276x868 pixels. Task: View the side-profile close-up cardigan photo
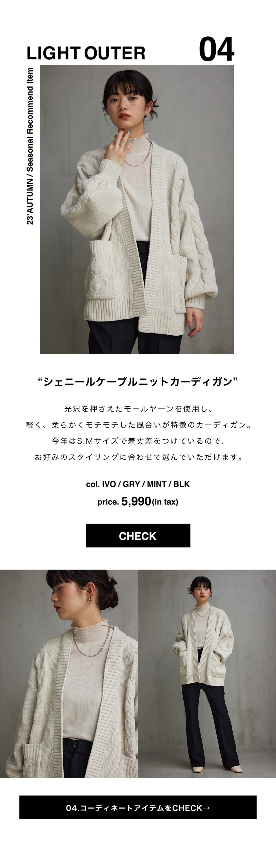(x=69, y=674)
